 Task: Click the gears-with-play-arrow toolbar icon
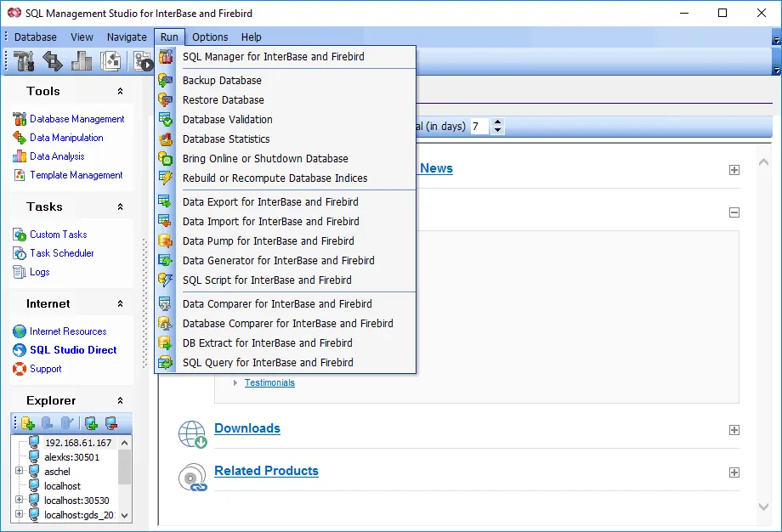tap(143, 61)
